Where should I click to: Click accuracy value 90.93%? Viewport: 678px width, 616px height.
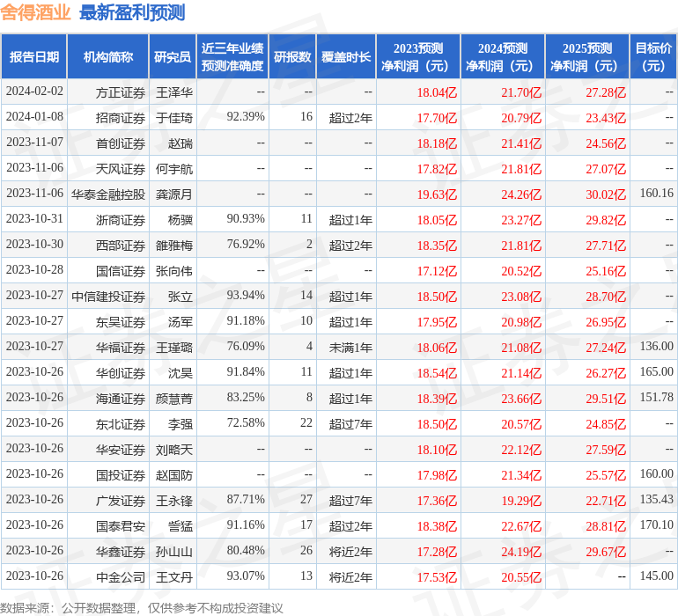[246, 219]
